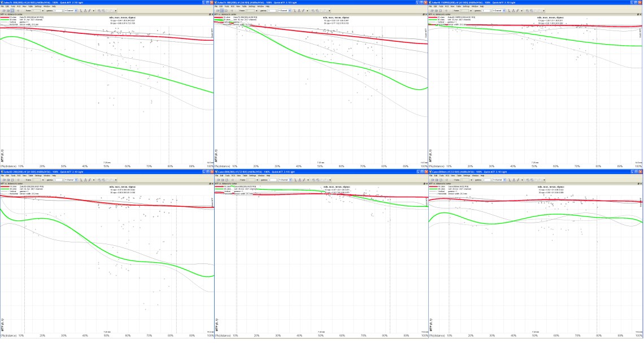This screenshot has width=644, height=343.
Task: Click the edge profile icon after Y-Channel, Canon 53 ROI window
Action: tap(296, 180)
